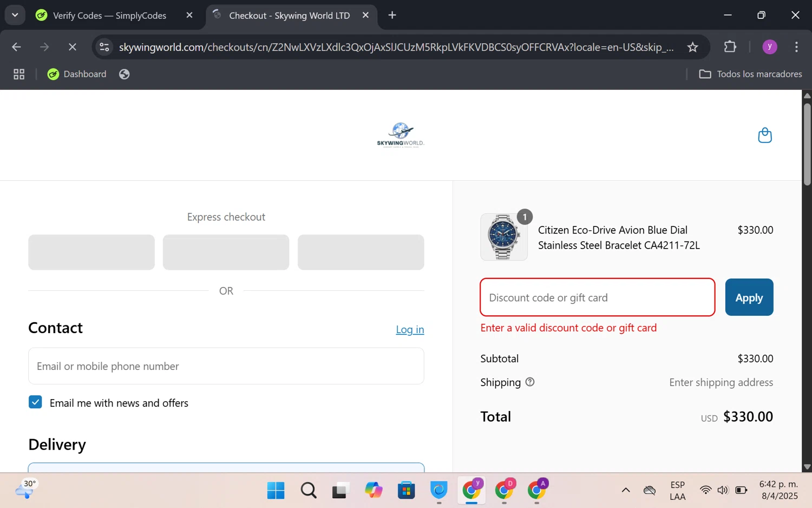This screenshot has height=508, width=812.
Task: Select the Checkout - Skywing World LTD tab
Action: pos(289,15)
